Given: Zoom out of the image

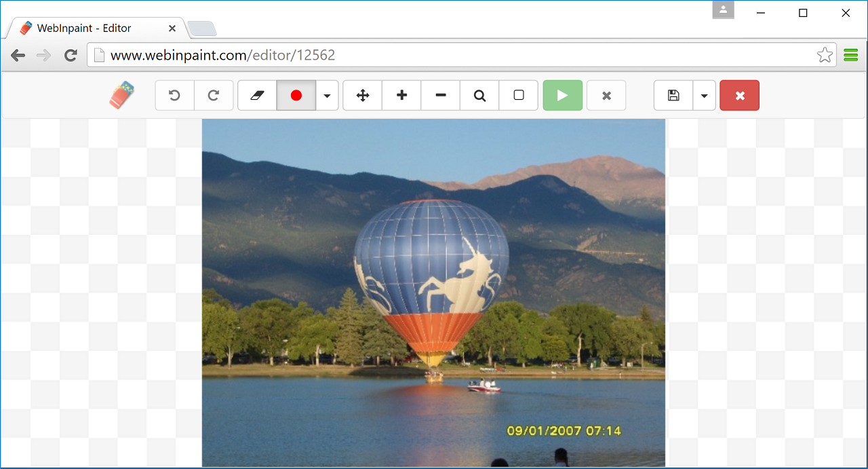Looking at the screenshot, I should 440,95.
